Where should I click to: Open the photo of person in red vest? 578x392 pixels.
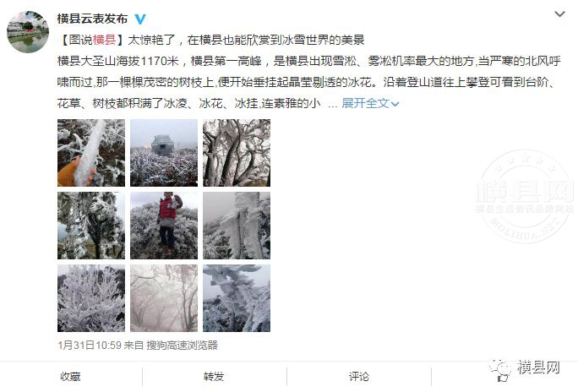164,226
